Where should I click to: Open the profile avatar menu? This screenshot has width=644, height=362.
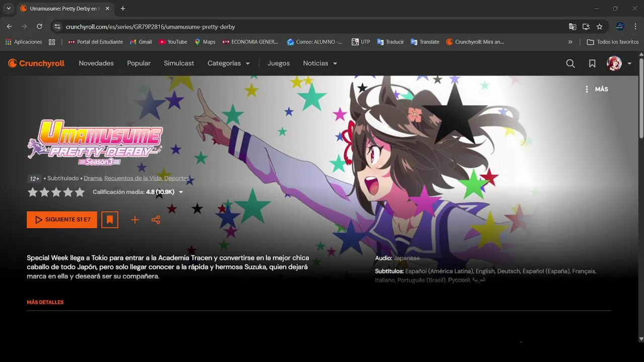click(x=614, y=63)
